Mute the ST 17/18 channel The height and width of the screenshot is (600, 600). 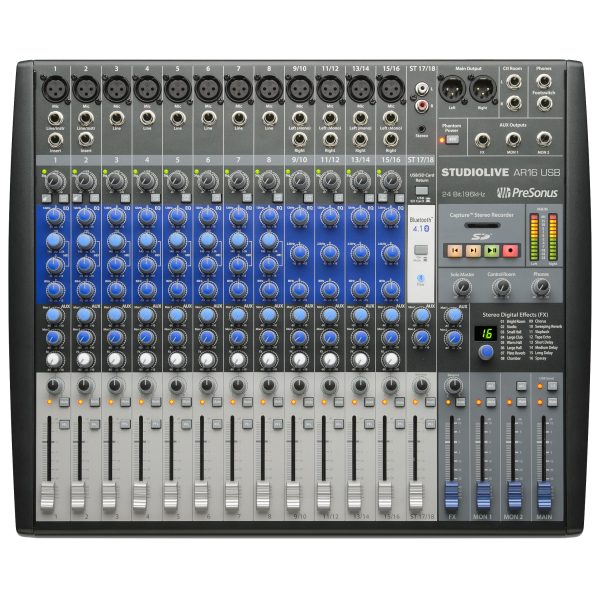pos(430,402)
